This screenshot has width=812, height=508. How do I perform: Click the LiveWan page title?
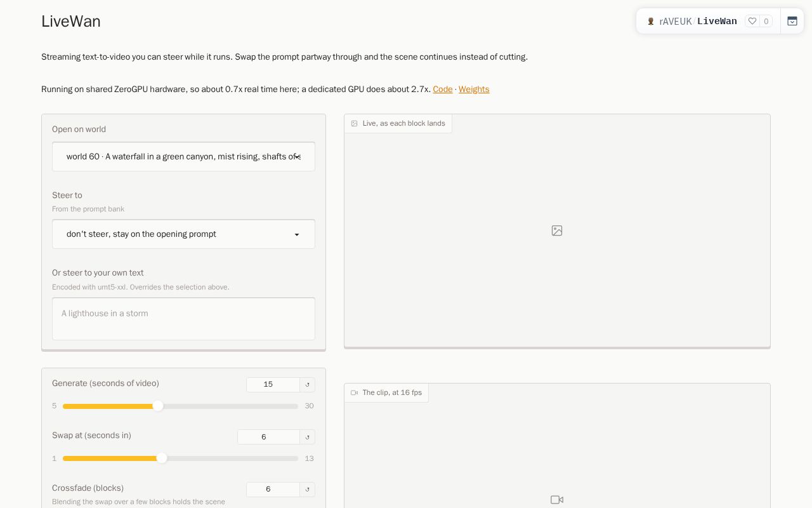(x=71, y=21)
